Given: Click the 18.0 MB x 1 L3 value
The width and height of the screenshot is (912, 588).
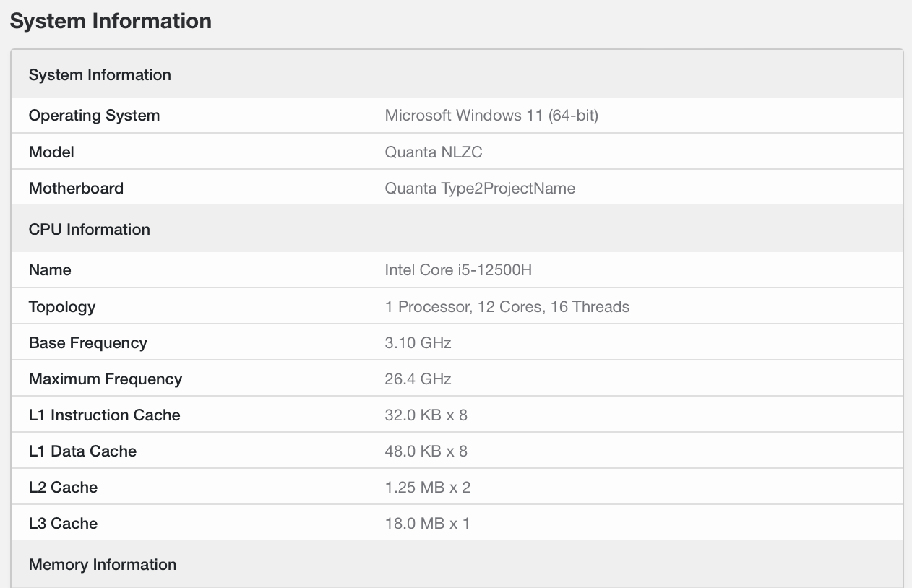Looking at the screenshot, I should click(x=427, y=523).
